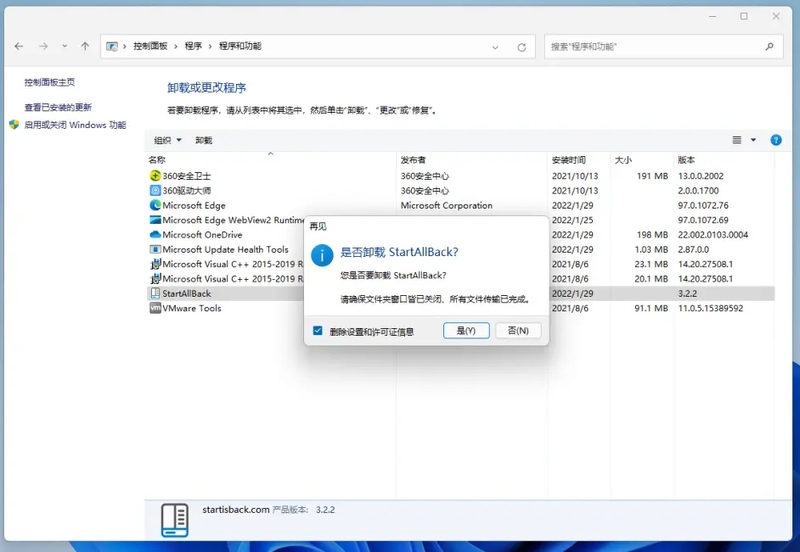Open 查看已安装的更新 link
This screenshot has width=800, height=552.
click(x=58, y=107)
